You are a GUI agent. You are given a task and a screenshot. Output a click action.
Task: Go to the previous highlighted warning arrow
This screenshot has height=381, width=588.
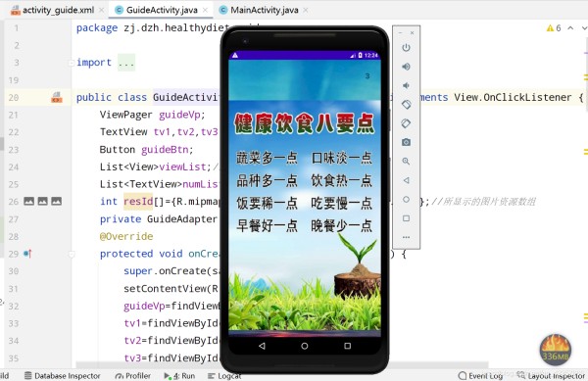(570, 27)
